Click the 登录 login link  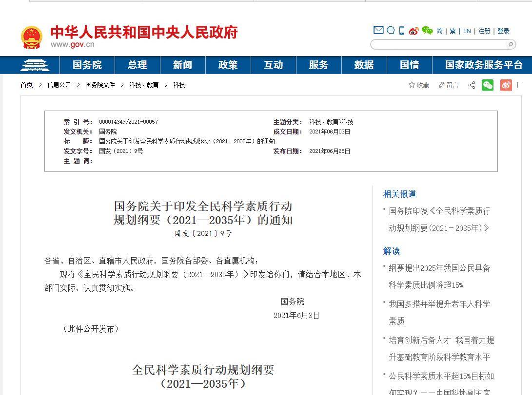(503, 31)
